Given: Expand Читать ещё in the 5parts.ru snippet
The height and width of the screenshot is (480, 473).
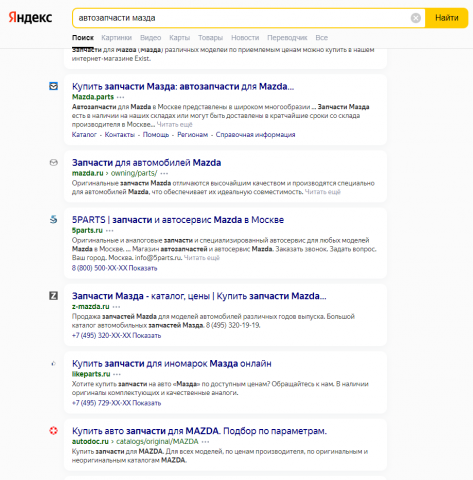Looking at the screenshot, I should coord(202,258).
